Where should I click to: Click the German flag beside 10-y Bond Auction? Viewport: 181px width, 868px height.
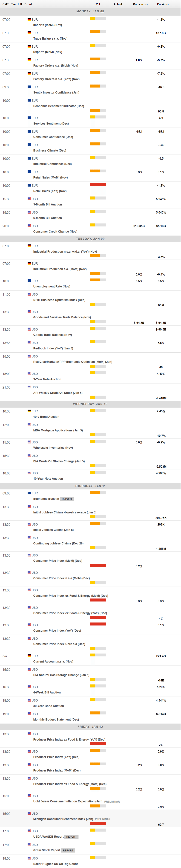[29, 411]
